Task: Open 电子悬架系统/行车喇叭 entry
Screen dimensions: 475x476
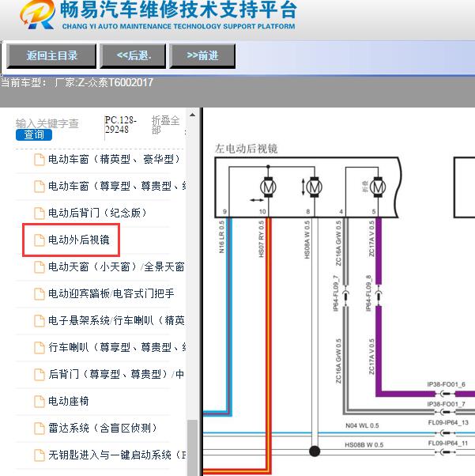Action: click(116, 320)
